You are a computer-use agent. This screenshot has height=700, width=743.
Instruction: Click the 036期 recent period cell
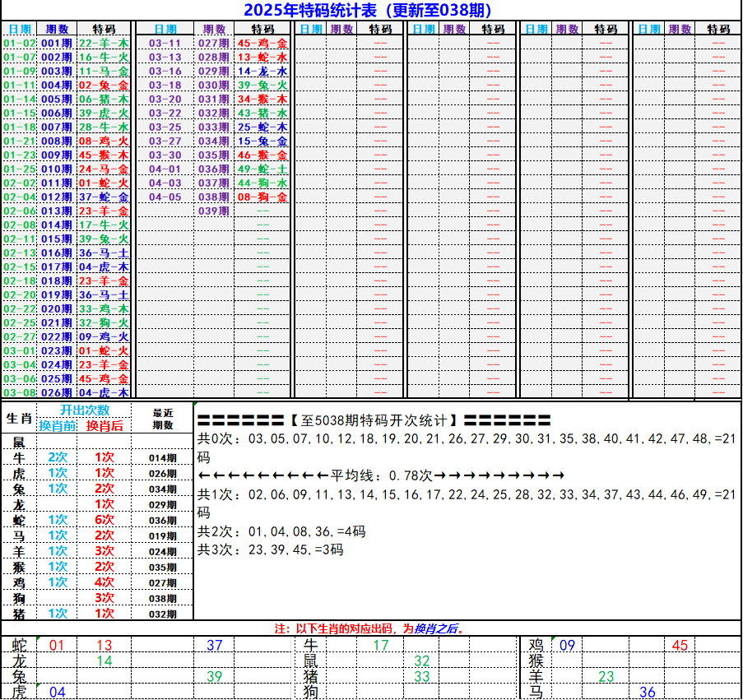point(162,521)
